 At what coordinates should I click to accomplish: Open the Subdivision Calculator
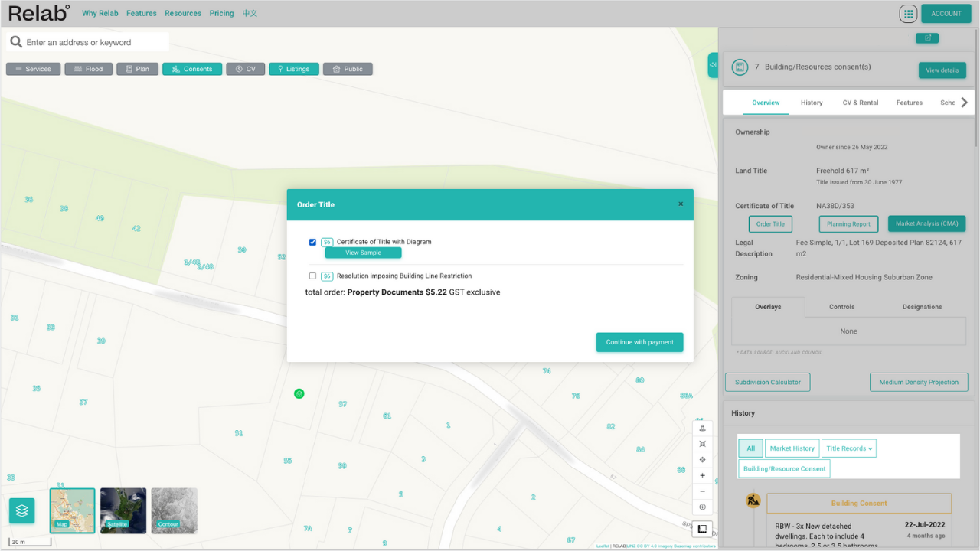pos(767,382)
